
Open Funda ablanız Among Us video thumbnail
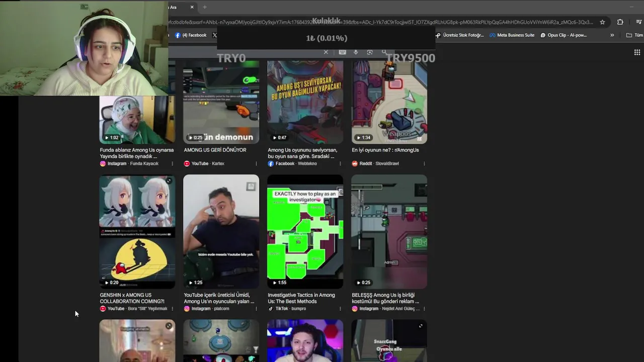pyautogui.click(x=137, y=120)
